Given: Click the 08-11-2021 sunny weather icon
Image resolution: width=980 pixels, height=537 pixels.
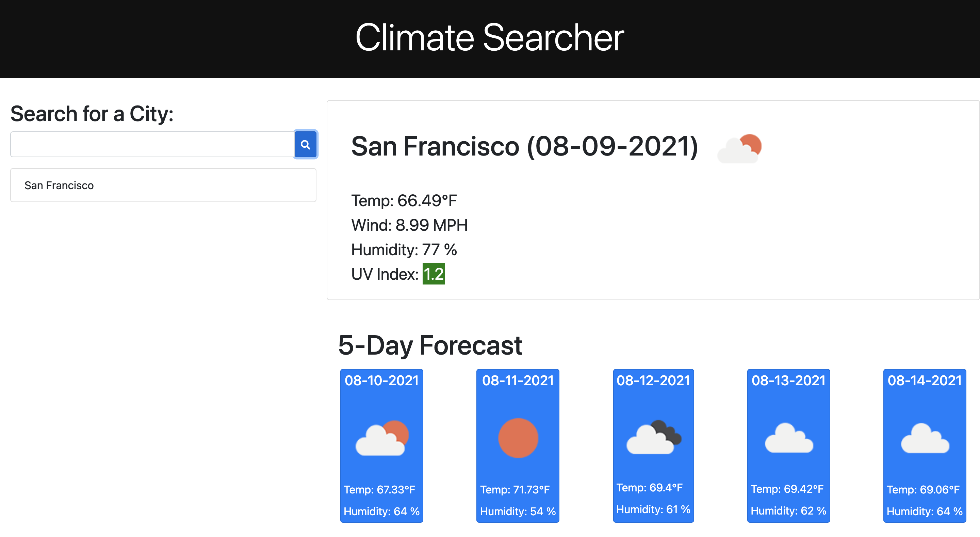Looking at the screenshot, I should [518, 438].
